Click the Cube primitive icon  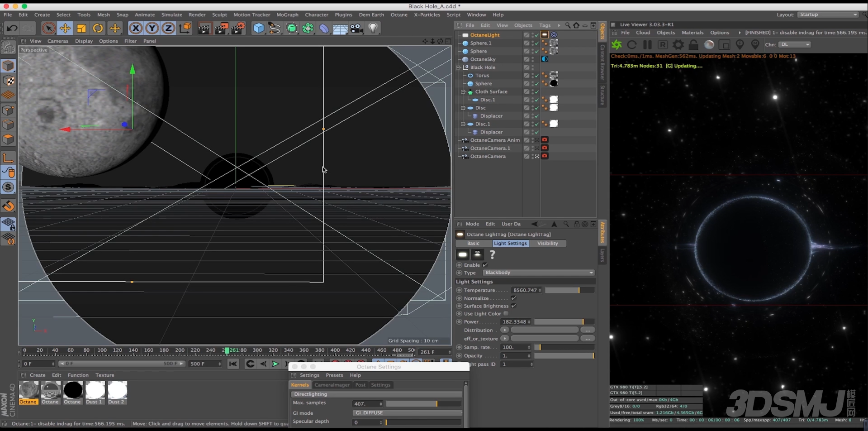point(258,28)
